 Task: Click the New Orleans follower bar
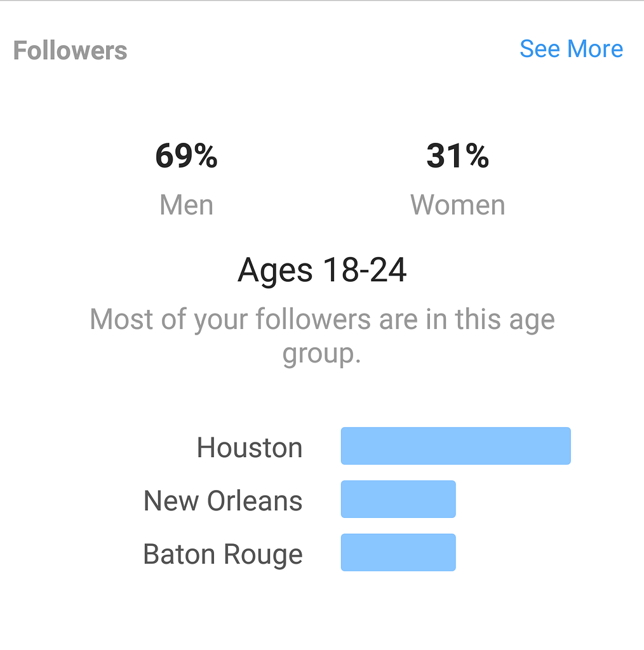pyautogui.click(x=398, y=499)
